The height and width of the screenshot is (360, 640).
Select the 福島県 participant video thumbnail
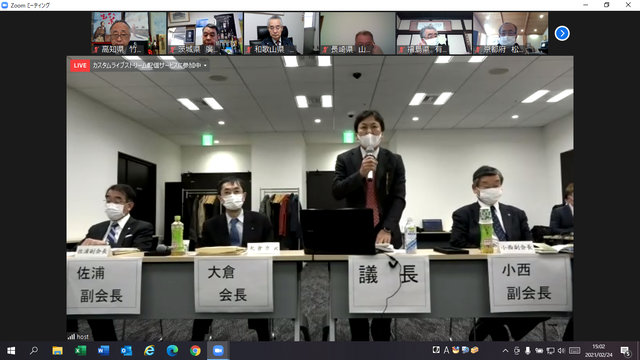434,33
